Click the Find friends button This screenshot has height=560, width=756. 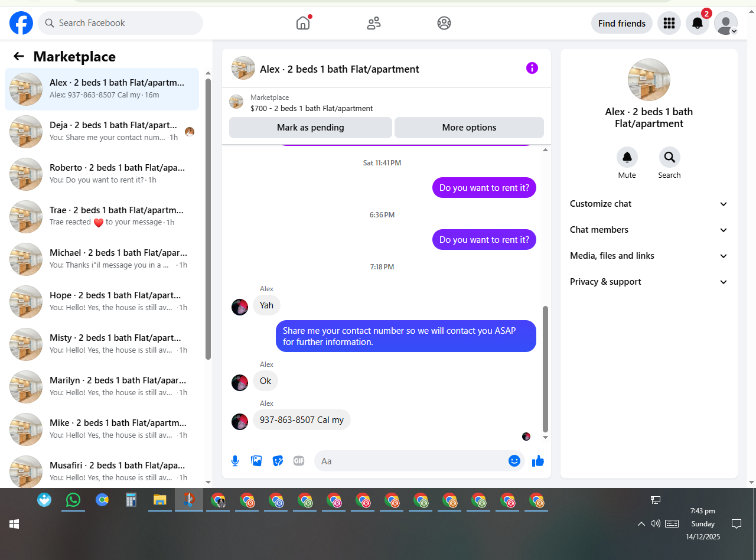point(622,23)
